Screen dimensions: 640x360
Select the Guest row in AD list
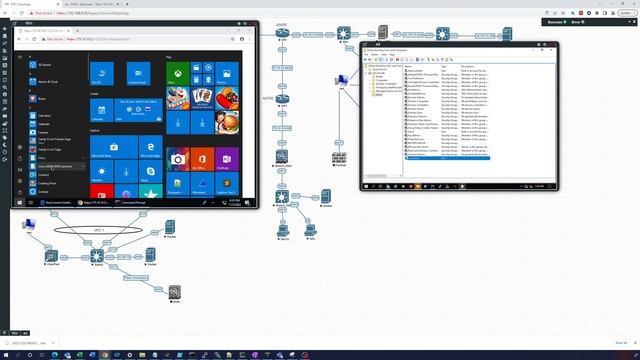(x=447, y=131)
